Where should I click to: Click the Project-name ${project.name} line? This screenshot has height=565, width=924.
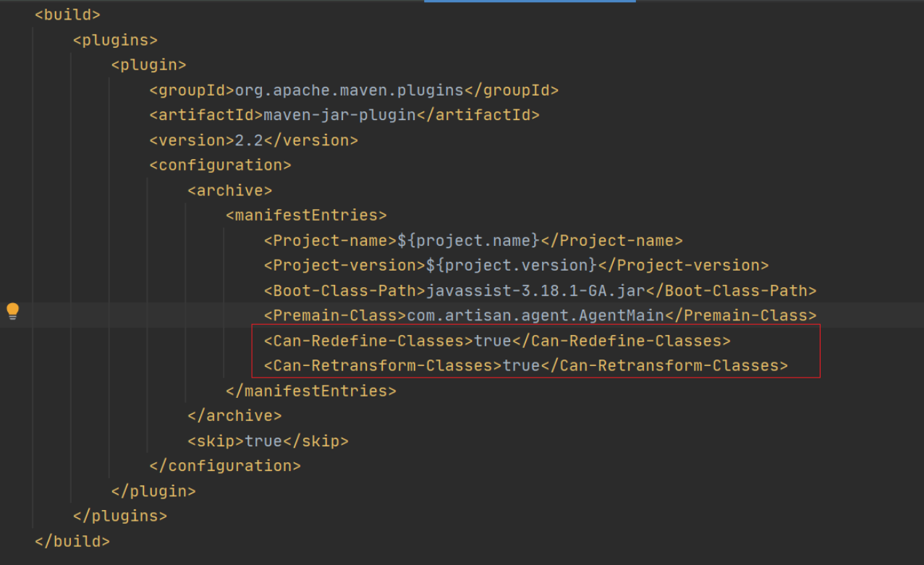473,240
